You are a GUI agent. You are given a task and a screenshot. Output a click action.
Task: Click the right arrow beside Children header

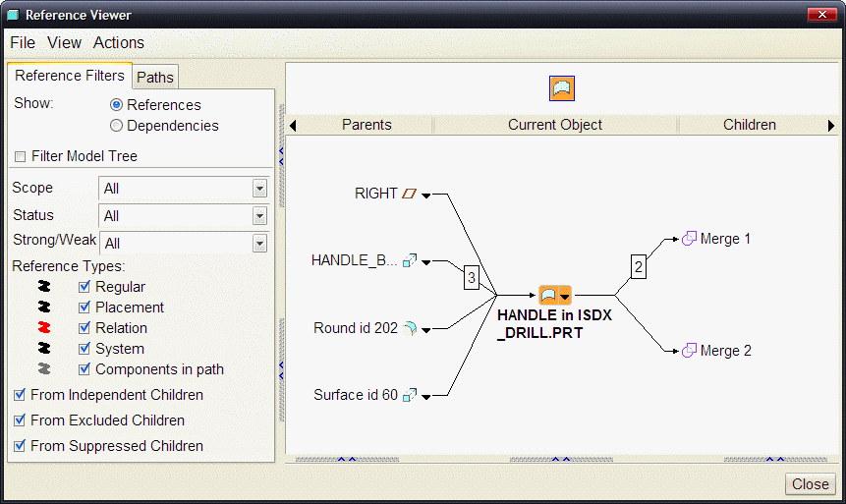pos(831,126)
